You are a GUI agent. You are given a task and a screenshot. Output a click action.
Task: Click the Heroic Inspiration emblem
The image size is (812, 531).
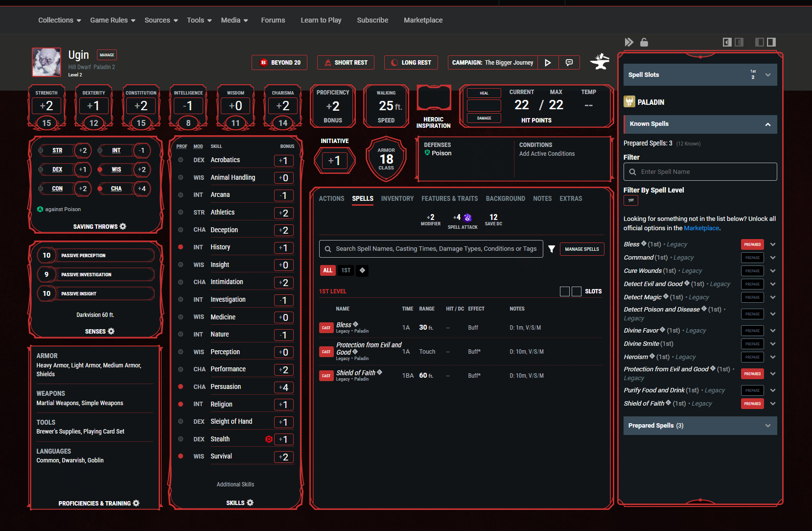434,98
